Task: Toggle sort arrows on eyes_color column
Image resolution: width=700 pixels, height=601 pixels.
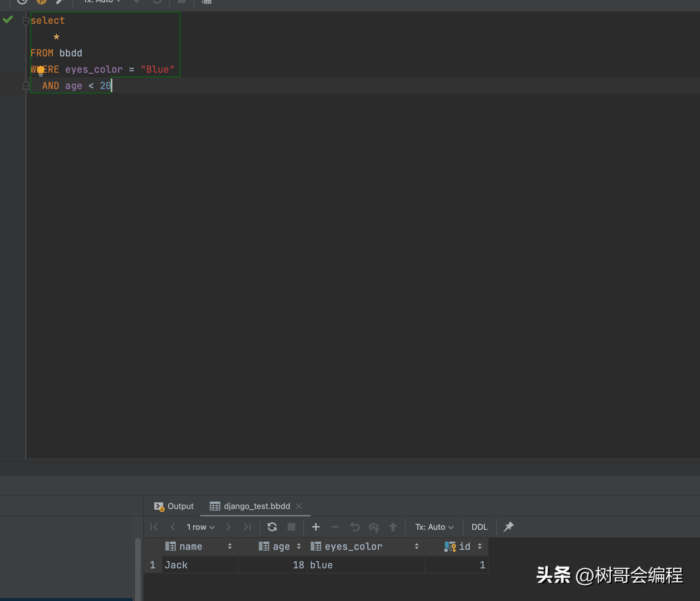Action: 417,546
